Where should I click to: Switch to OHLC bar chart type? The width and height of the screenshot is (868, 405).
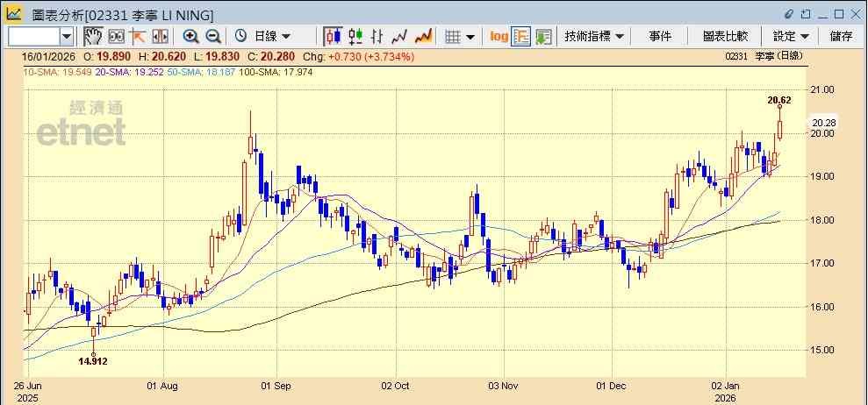(x=377, y=37)
